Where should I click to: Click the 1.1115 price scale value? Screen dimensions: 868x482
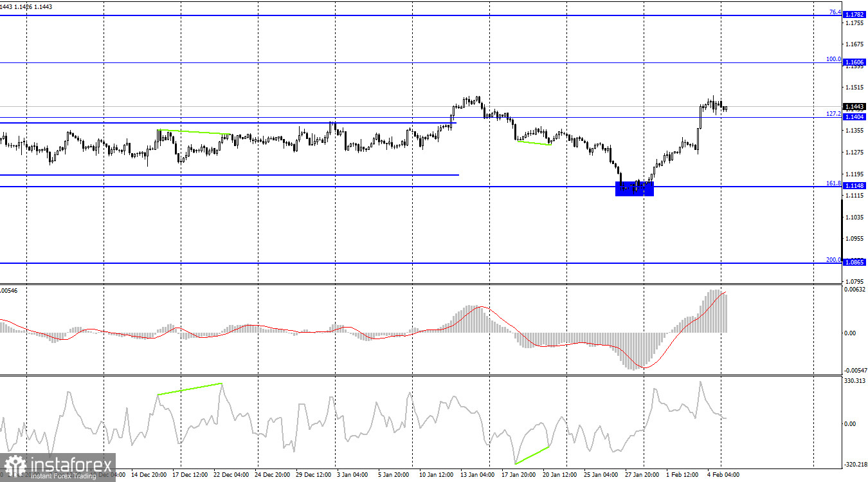[x=854, y=196]
